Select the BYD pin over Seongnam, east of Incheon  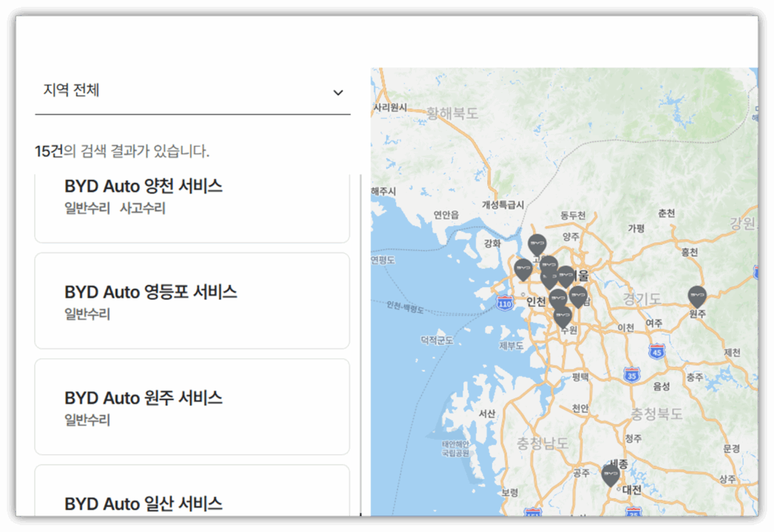[578, 296]
